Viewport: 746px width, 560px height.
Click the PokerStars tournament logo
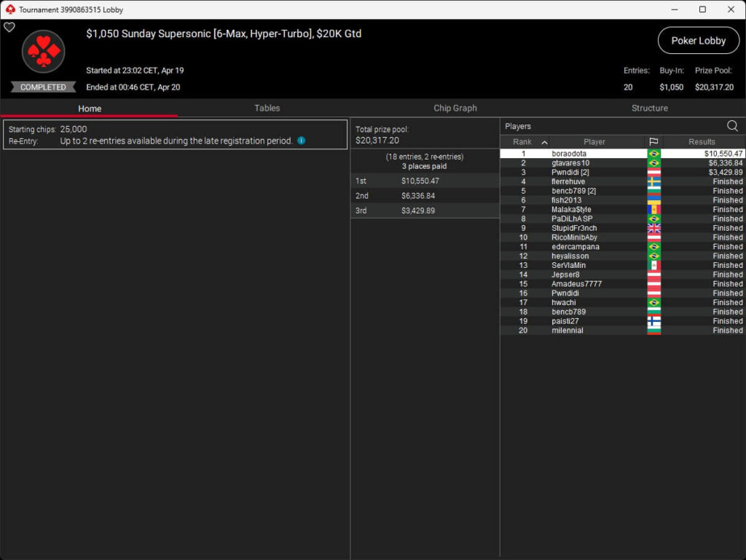[44, 52]
